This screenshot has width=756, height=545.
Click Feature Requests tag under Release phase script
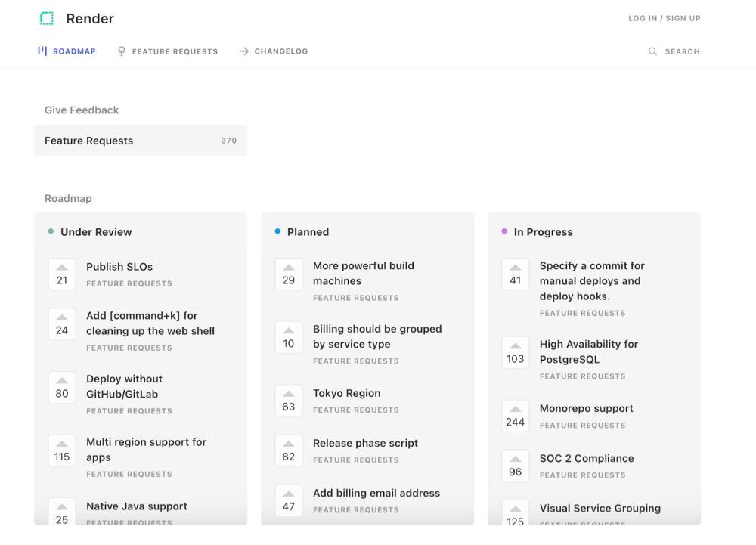point(356,460)
